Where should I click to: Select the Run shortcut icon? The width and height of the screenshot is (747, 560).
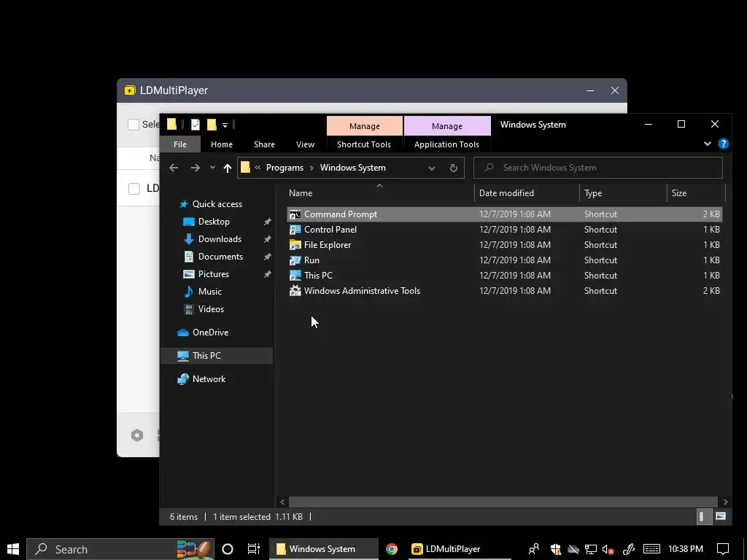pyautogui.click(x=295, y=260)
